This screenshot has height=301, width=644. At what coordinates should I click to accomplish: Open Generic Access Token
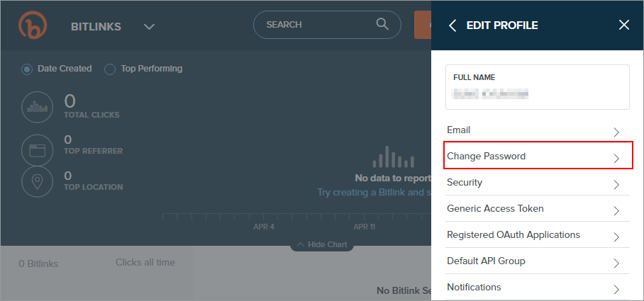tap(537, 209)
